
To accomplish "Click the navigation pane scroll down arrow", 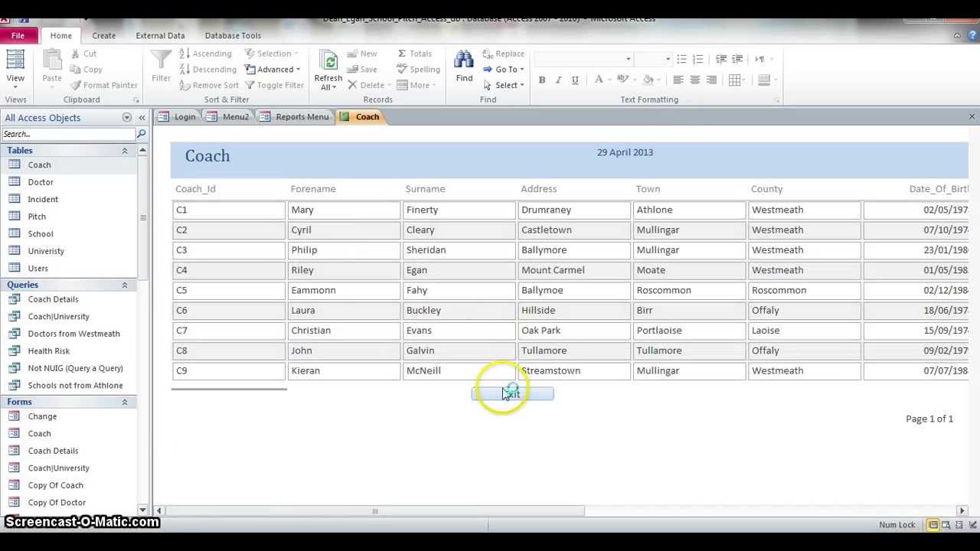I will [x=142, y=510].
